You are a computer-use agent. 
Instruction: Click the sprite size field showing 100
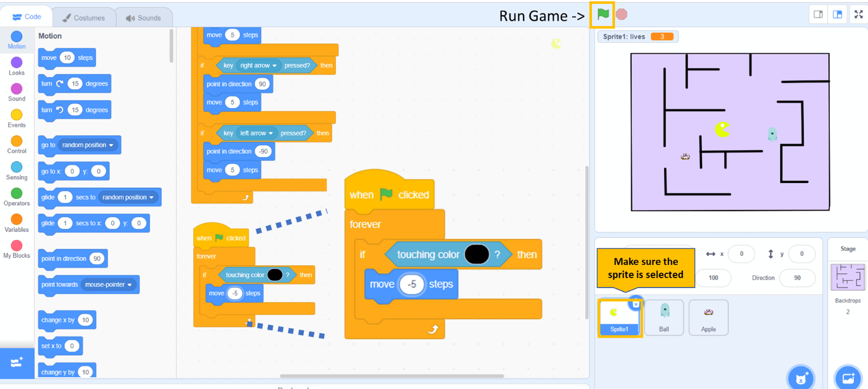tap(713, 278)
